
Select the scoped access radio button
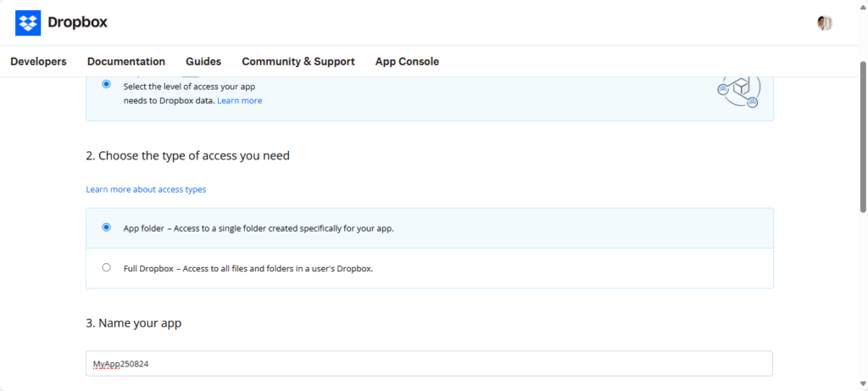[x=106, y=84]
